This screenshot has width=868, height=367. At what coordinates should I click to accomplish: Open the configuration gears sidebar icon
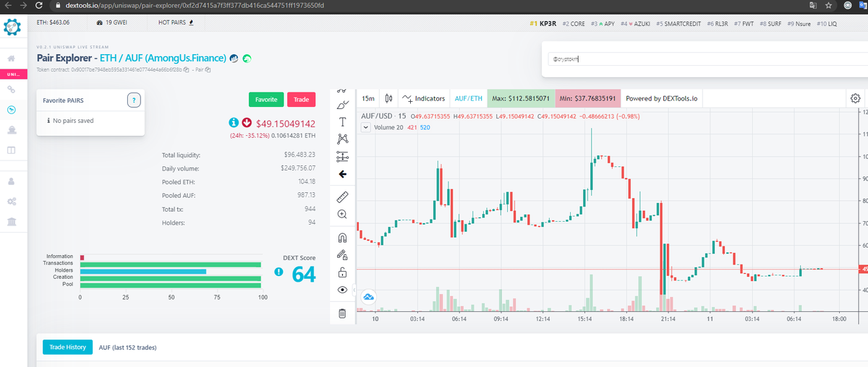tap(12, 201)
